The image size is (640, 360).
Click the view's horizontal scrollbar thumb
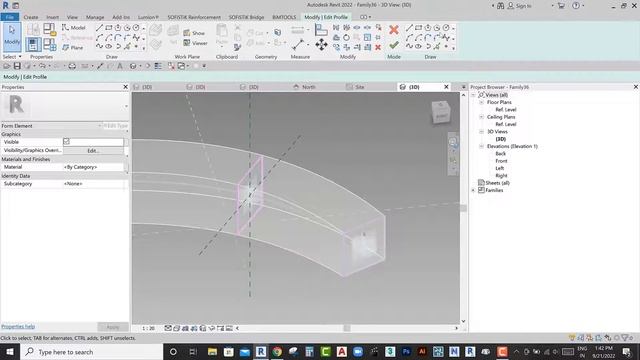[347, 328]
